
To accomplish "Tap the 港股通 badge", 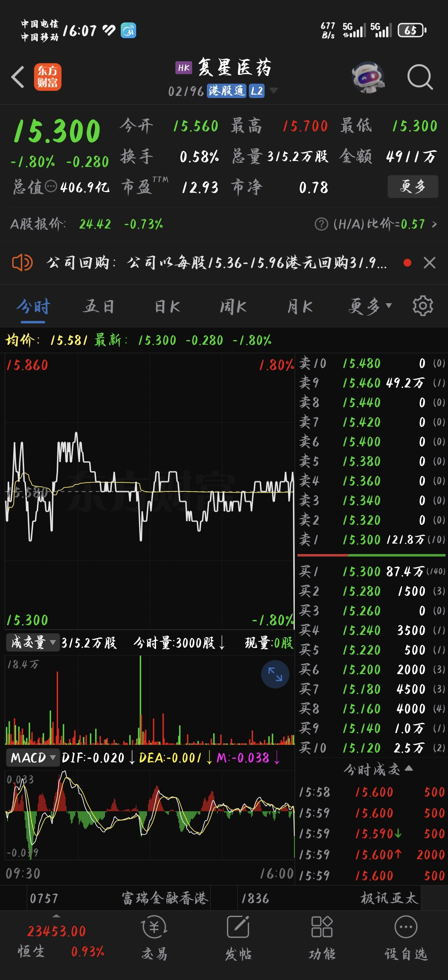I will tap(226, 91).
